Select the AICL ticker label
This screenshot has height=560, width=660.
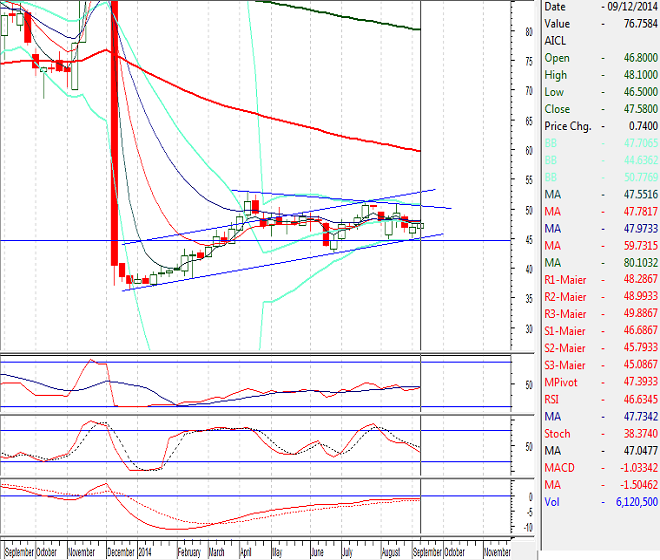pos(554,40)
